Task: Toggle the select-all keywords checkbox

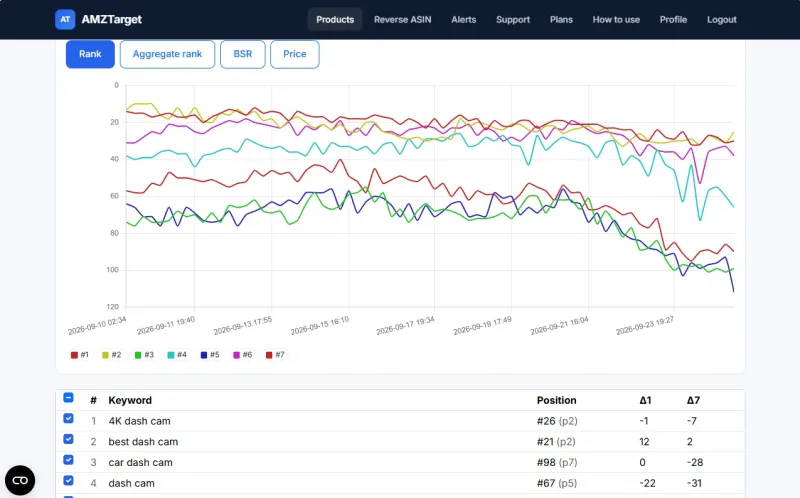Action: pyautogui.click(x=68, y=397)
